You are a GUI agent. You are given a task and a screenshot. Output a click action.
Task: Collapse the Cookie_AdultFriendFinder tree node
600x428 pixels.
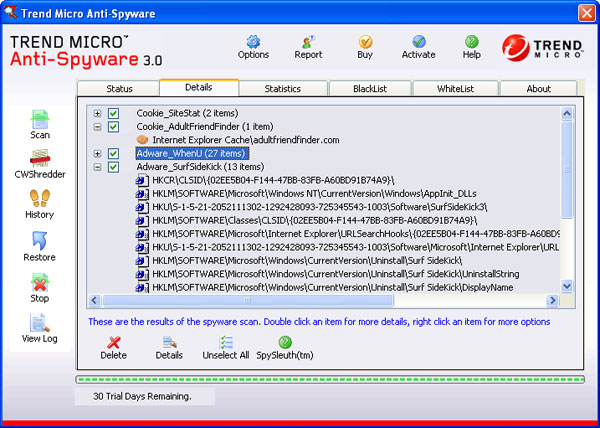coord(98,127)
